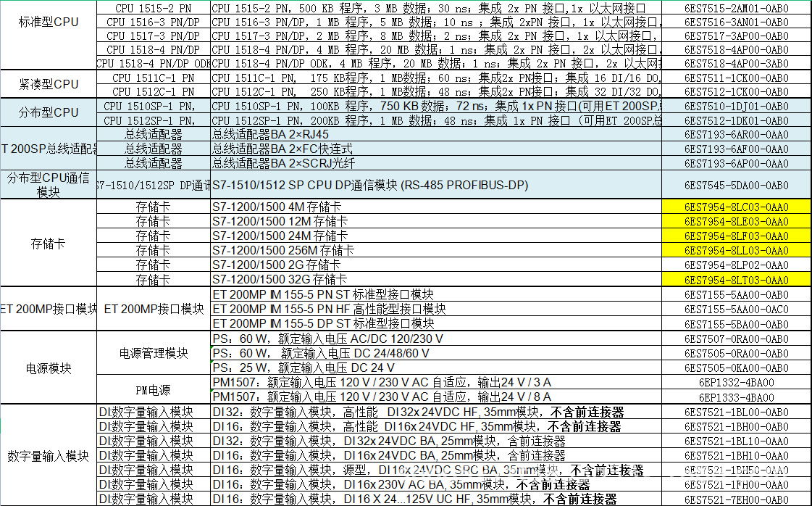The image size is (812, 506).
Task: Click the 分布型CPU通信模块 category cell
Action: click(48, 185)
